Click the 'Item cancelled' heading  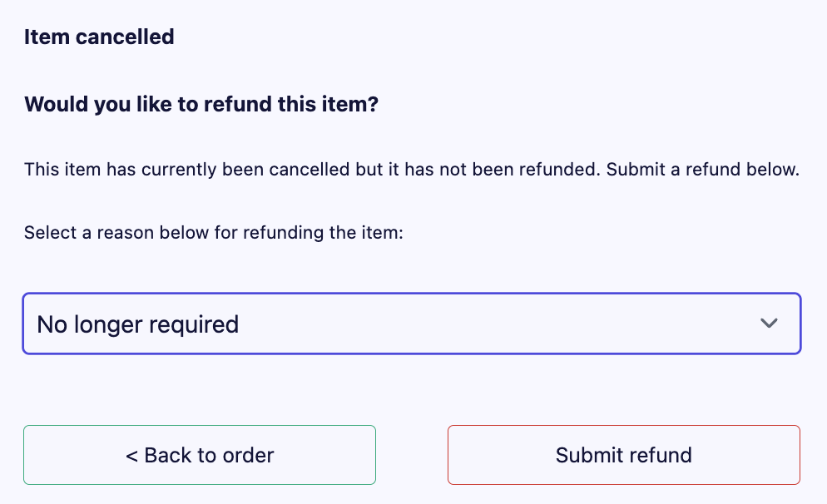[99, 37]
